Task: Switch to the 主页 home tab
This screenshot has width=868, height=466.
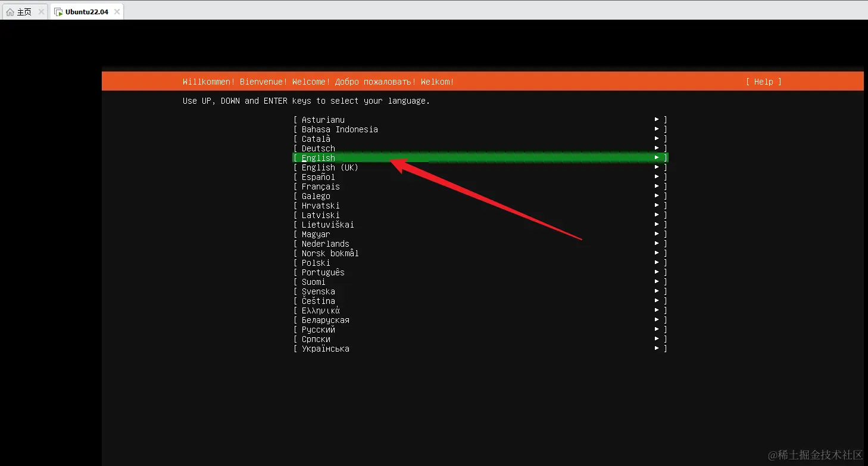Action: [x=24, y=12]
